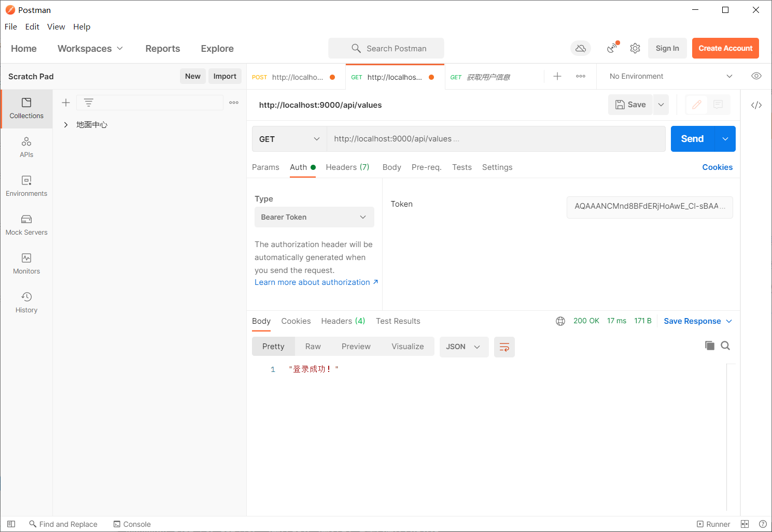Screen dimensions: 772x532
Task: Switch to Test Results tab
Action: pos(398,321)
